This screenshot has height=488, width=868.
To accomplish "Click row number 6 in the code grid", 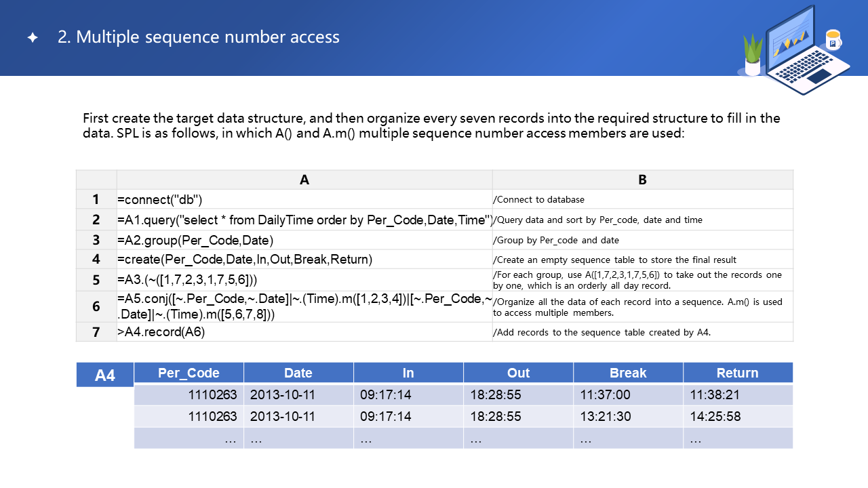I will 96,306.
